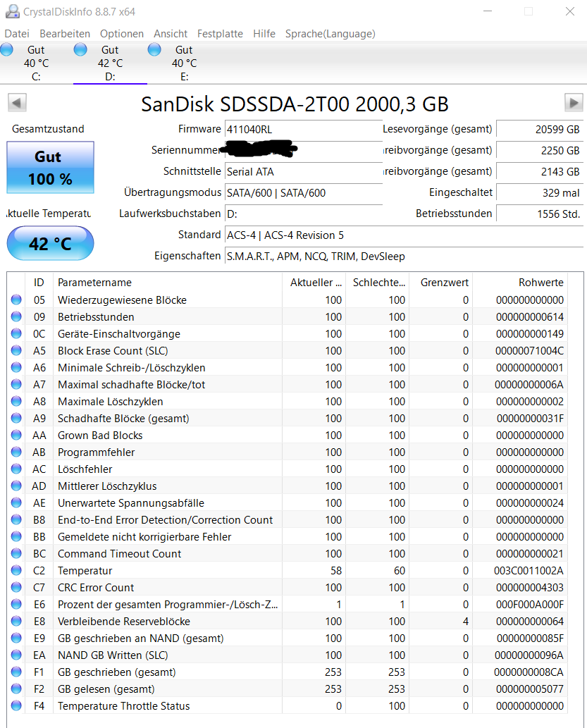Click the Eigenschaften field with S.M.A.R.T.
This screenshot has height=728, width=587.
pos(404,257)
